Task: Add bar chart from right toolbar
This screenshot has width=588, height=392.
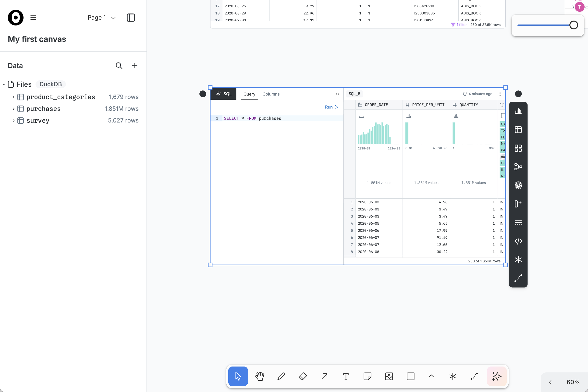Action: coord(518,111)
